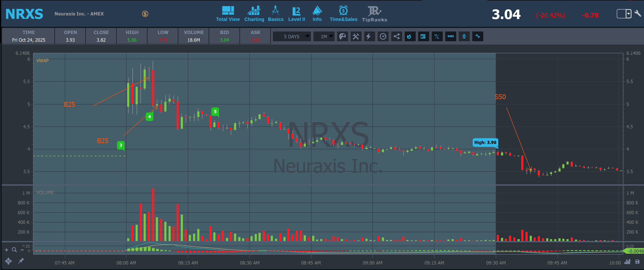Click trade marker number 5 on chart

click(215, 112)
